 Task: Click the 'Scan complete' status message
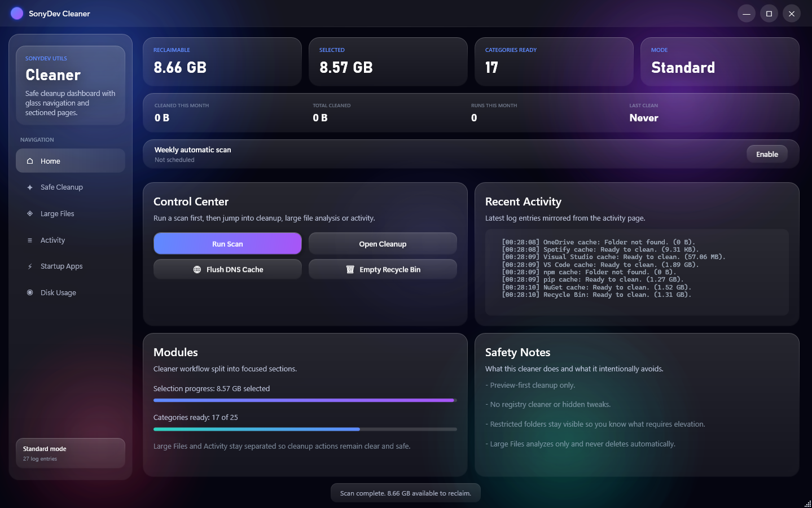click(x=406, y=493)
